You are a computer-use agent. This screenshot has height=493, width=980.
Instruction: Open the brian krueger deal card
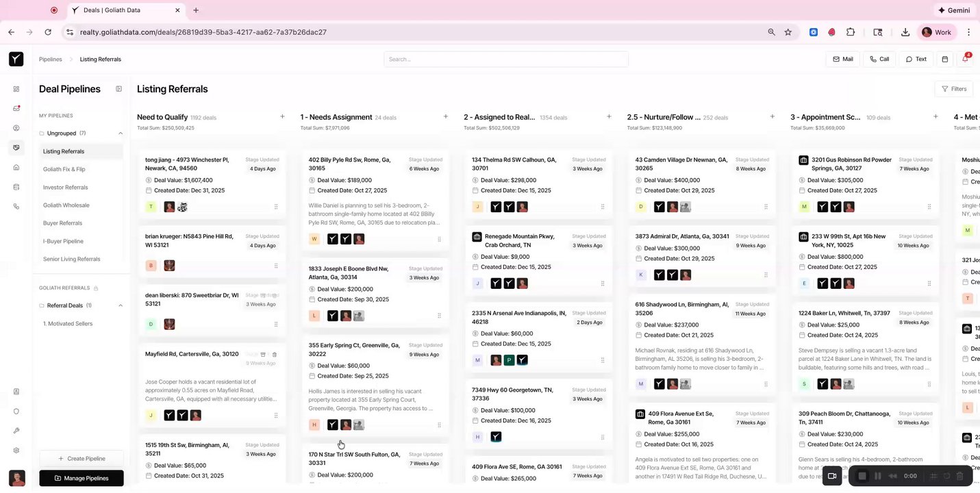[x=212, y=252]
